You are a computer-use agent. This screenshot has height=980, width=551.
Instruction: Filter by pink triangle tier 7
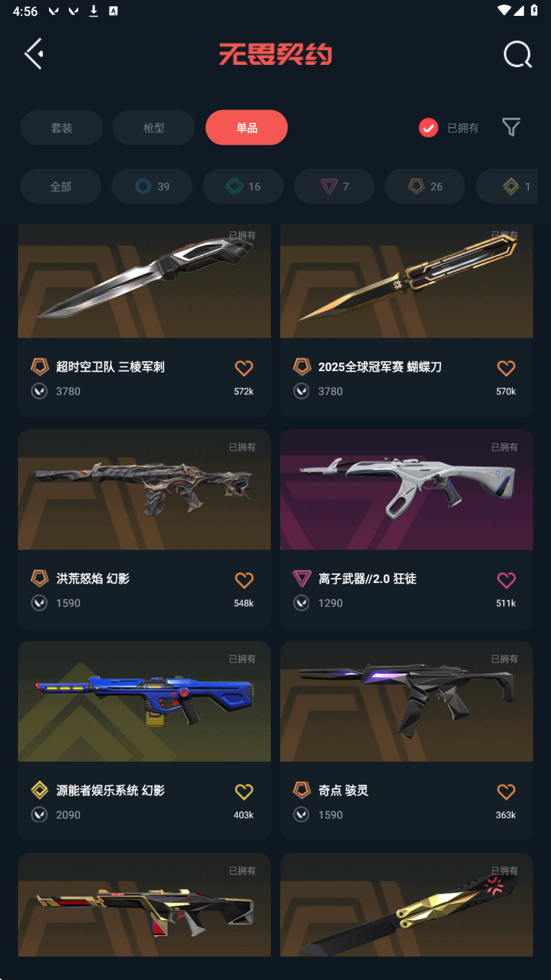[334, 187]
